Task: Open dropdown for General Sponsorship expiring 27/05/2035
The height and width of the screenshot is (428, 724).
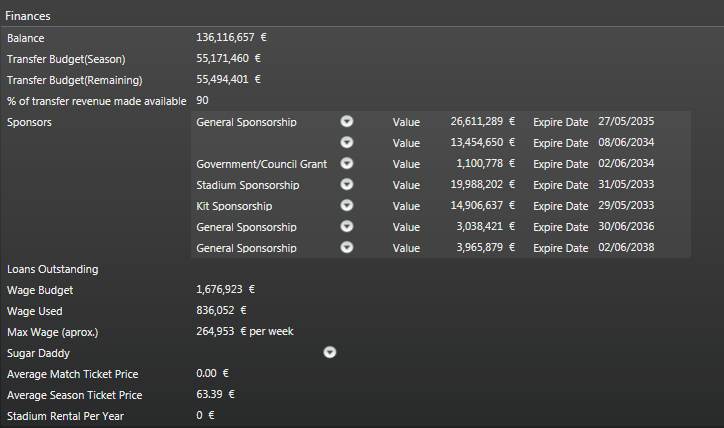Action: coord(347,121)
